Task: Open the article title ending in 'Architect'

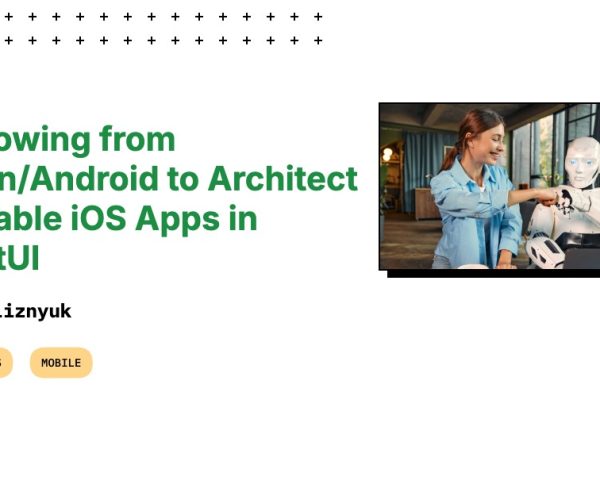Action: click(179, 198)
